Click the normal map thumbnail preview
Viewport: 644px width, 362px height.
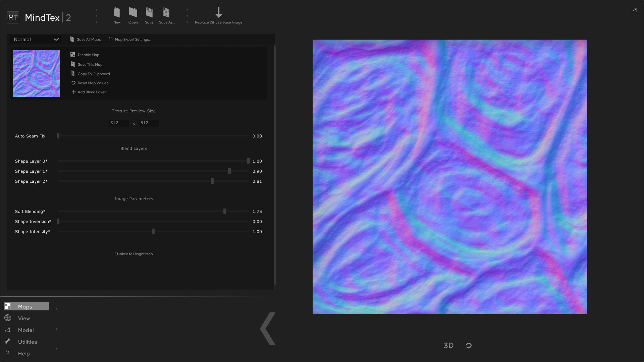point(36,73)
